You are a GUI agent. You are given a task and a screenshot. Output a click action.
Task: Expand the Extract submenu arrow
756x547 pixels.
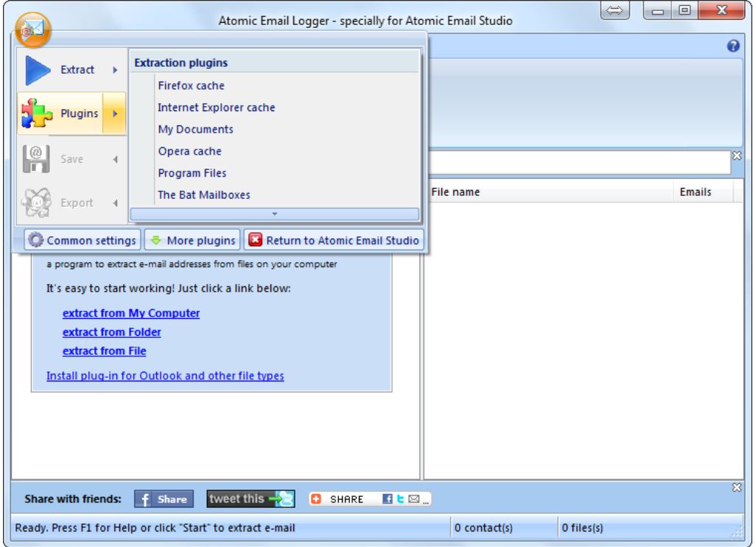coord(115,70)
